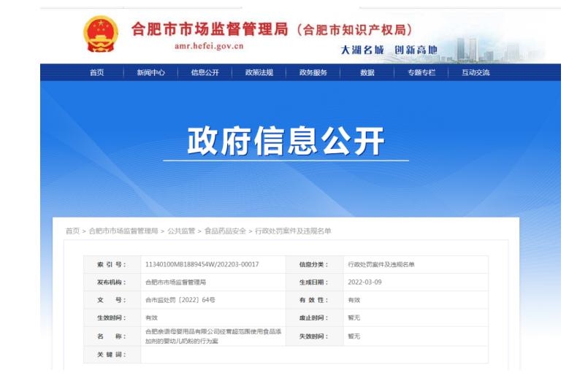Click the 合肥市市场监督管理局 header title
The image size is (588, 389).
[210, 29]
